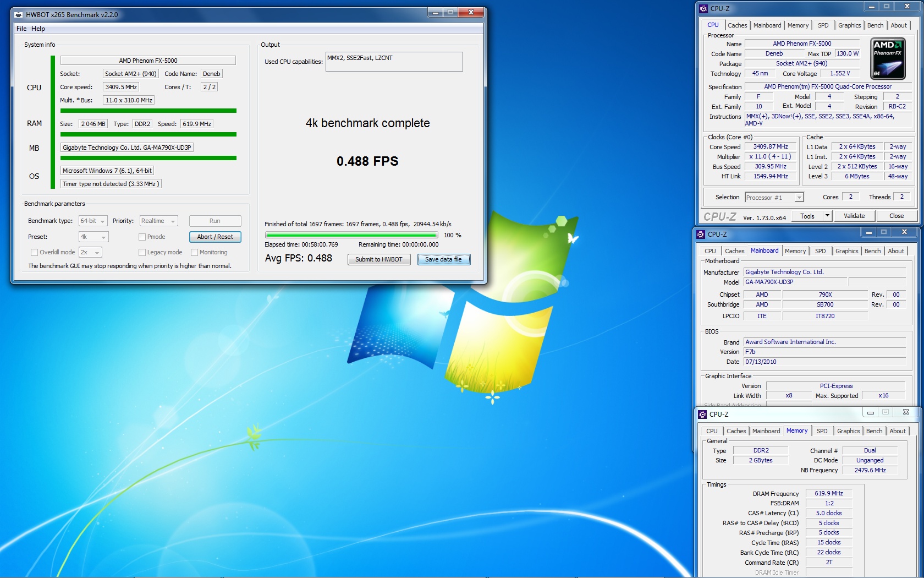Open the Priority Realtime dropdown
924x578 pixels.
click(x=158, y=221)
